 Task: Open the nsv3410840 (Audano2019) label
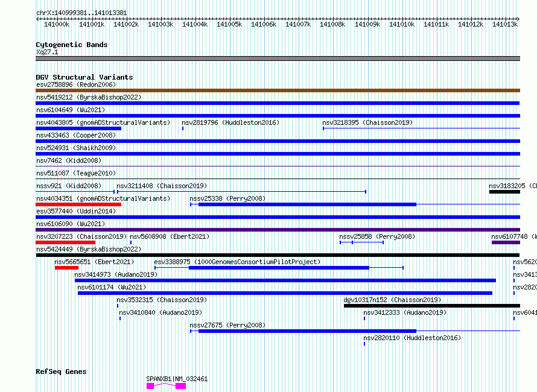[160, 312]
